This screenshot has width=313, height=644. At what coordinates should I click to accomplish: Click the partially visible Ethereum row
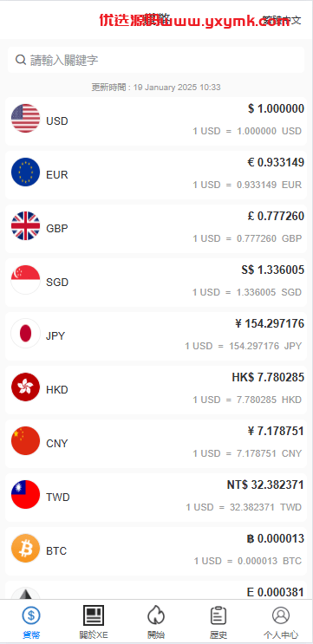156,589
